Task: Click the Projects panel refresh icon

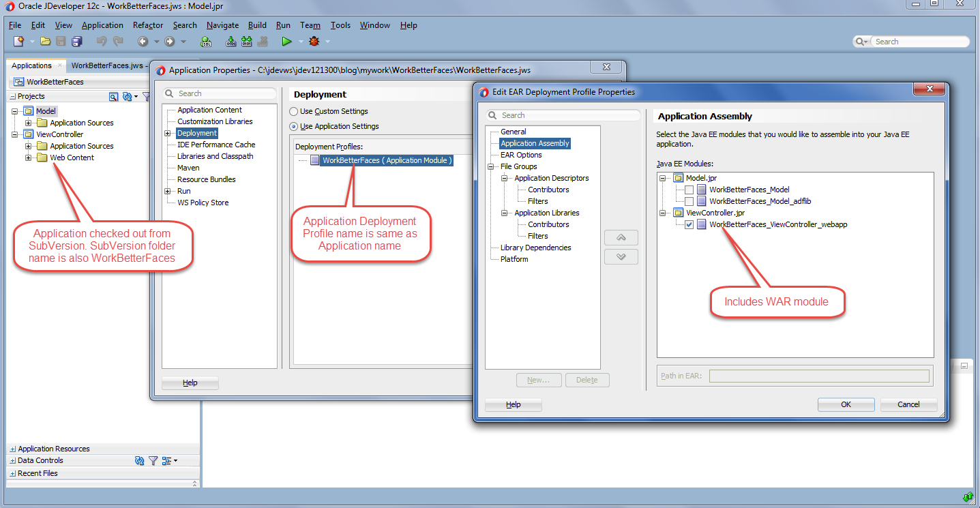Action: pyautogui.click(x=127, y=97)
